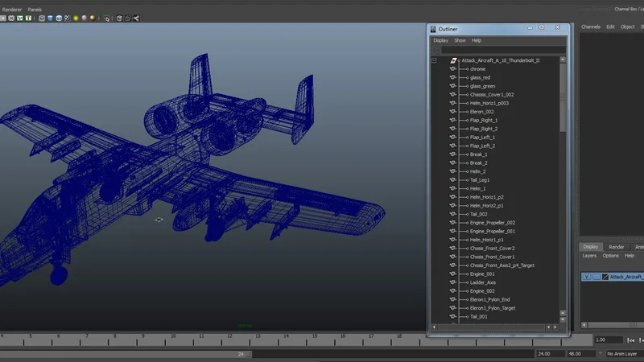Image resolution: width=644 pixels, height=362 pixels.
Task: Switch to the Render layer tab
Action: pyautogui.click(x=617, y=247)
